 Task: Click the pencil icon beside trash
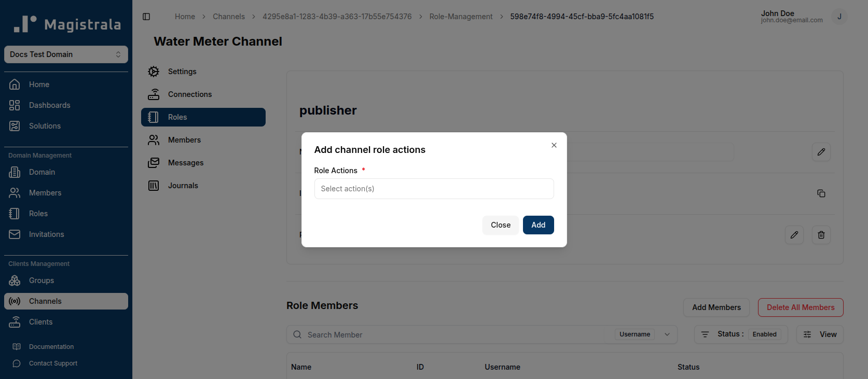pos(794,235)
